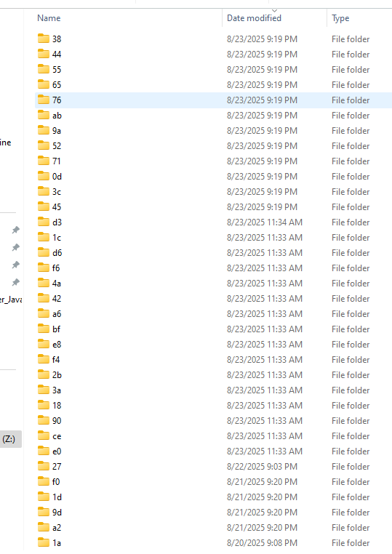
Task: Click the last pin icon in sidebar
Action: tap(15, 282)
